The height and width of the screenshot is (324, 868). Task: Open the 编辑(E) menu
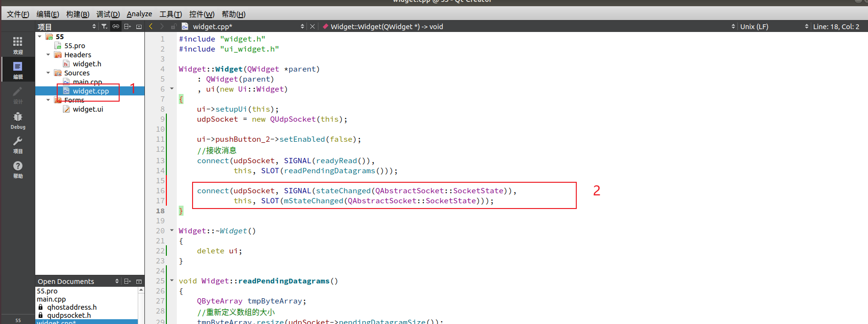pos(48,14)
